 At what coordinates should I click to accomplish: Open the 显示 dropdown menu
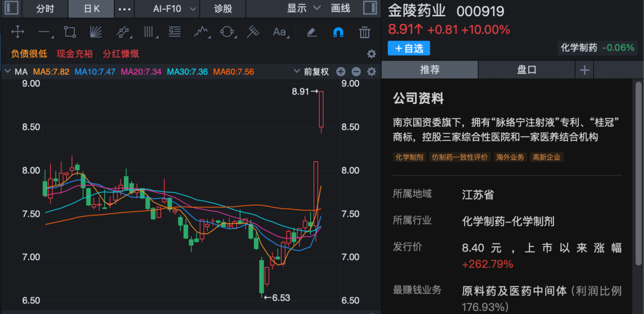click(x=304, y=8)
